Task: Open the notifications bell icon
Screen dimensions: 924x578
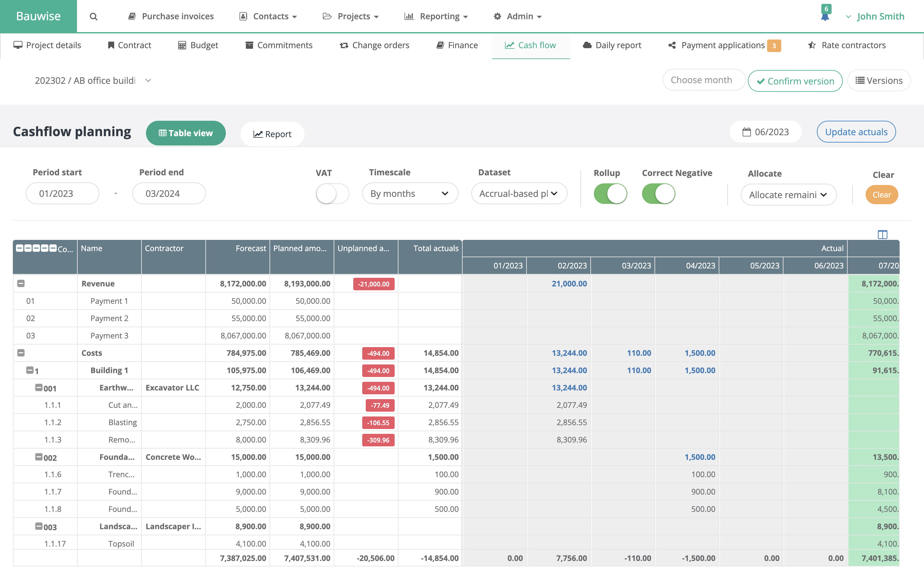Action: point(825,17)
